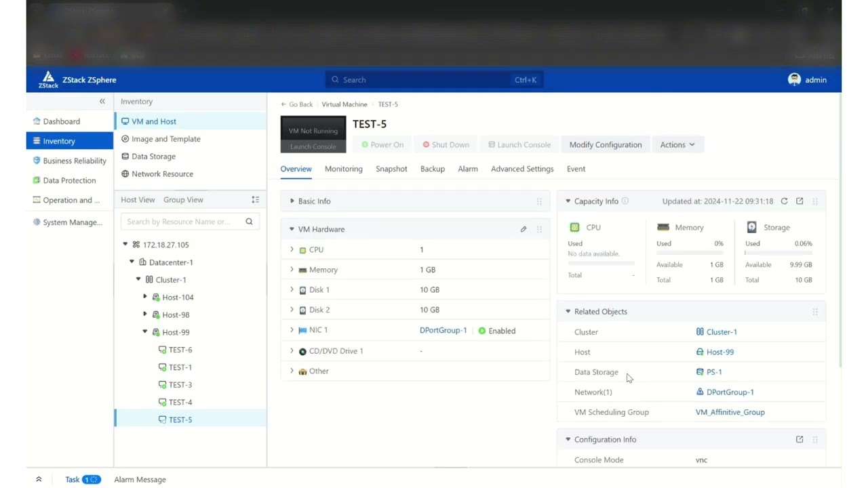Click the Power On button
This screenshot has width=868, height=488.
tap(382, 144)
